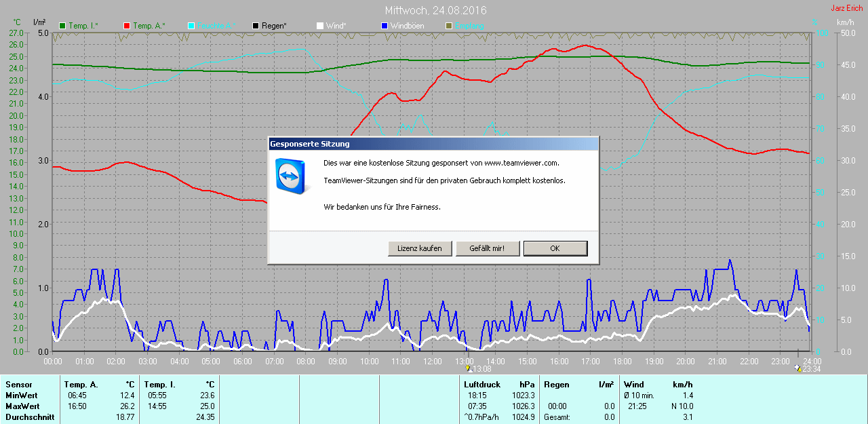
Task: Click the 16:50 maximum time value
Action: (77, 406)
